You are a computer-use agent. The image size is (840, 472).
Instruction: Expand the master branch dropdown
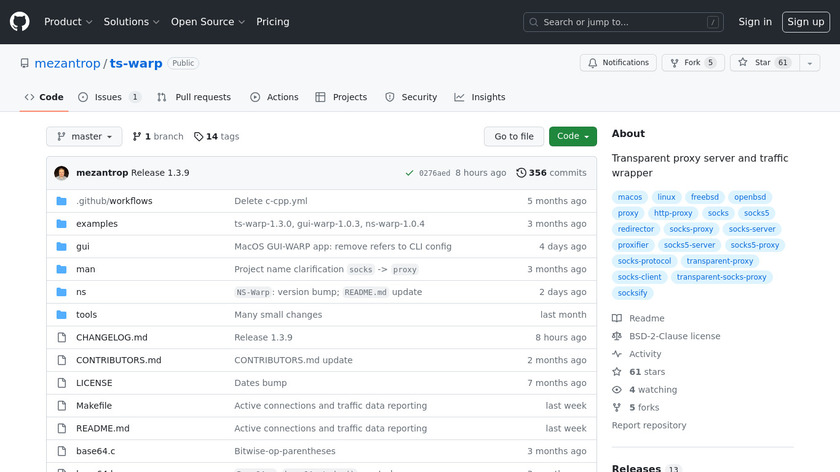(x=84, y=137)
